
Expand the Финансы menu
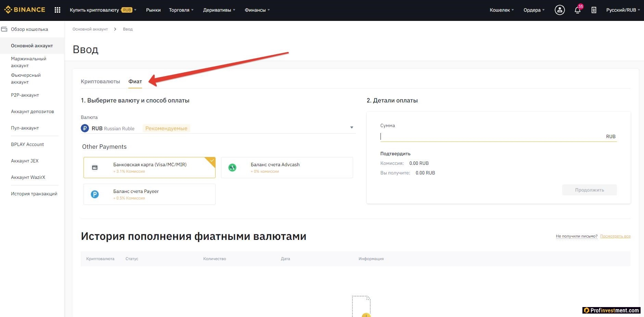point(257,10)
